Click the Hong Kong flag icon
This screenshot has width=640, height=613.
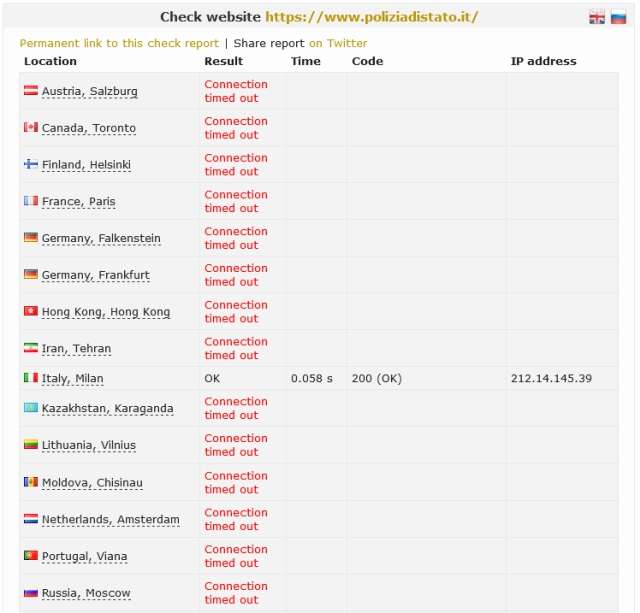coord(31,312)
